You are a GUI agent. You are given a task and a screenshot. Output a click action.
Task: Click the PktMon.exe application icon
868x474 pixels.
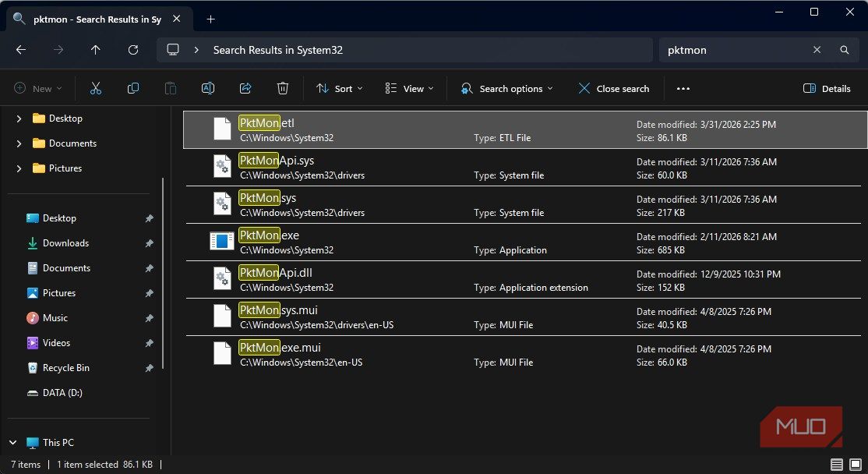pos(222,242)
